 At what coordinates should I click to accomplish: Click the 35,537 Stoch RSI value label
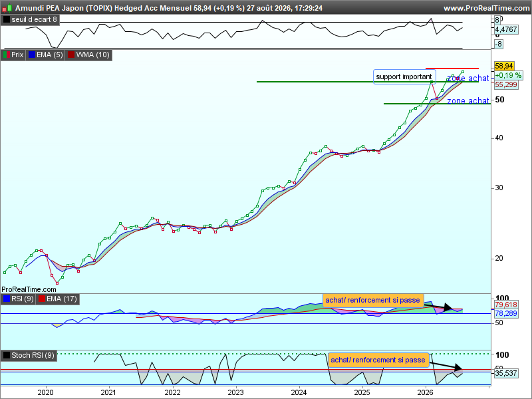[506, 374]
